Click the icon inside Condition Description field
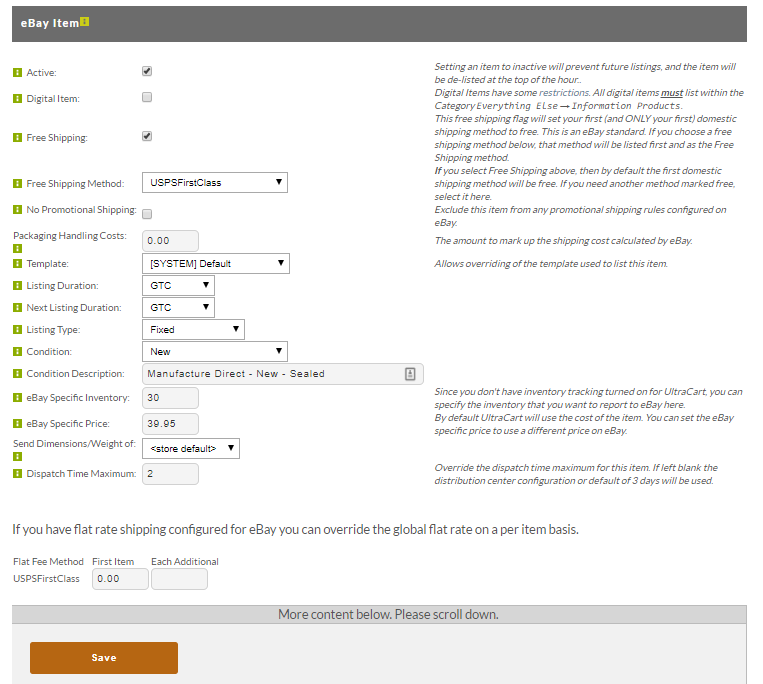Image resolution: width=763 pixels, height=684 pixels. click(410, 374)
